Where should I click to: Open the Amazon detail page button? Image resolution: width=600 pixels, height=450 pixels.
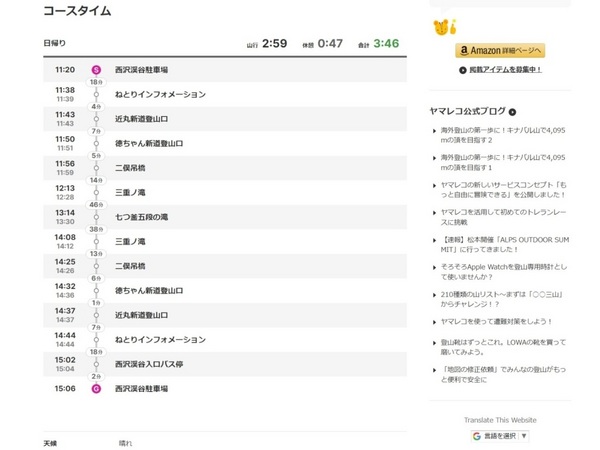click(500, 51)
